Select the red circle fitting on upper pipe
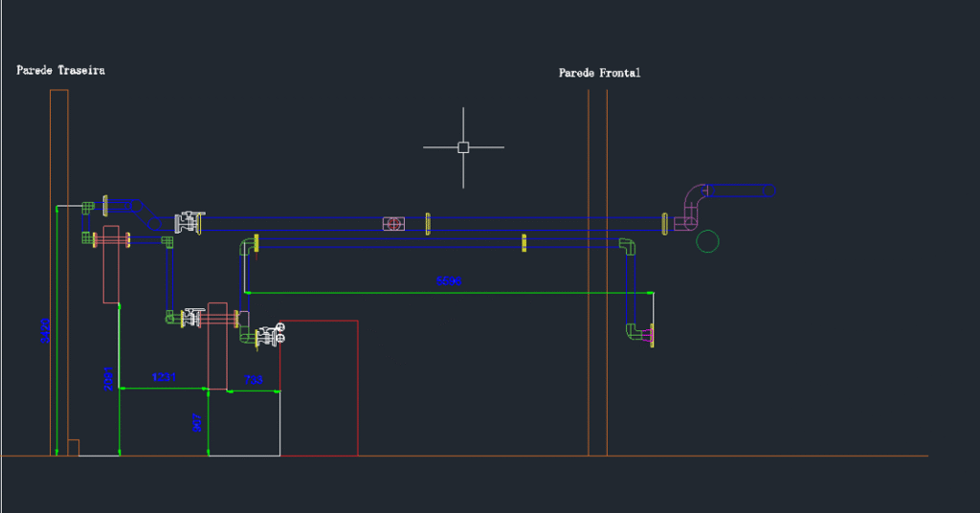Screen dimensions: 980x513 coord(393,224)
